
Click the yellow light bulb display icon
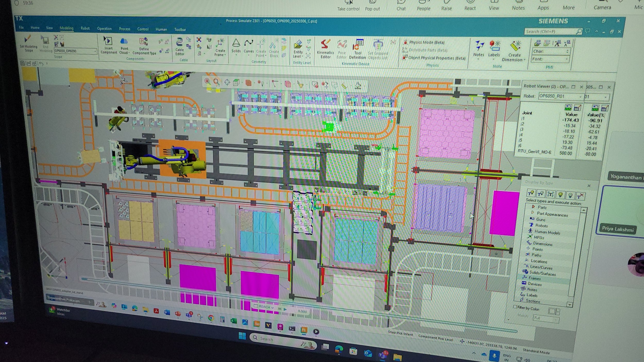[560, 194]
